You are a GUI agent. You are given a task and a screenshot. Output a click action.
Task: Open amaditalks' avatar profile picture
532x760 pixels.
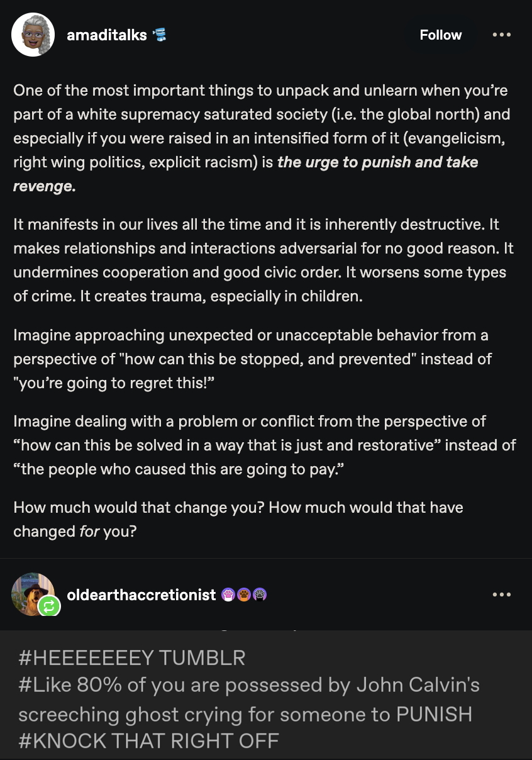tap(33, 35)
